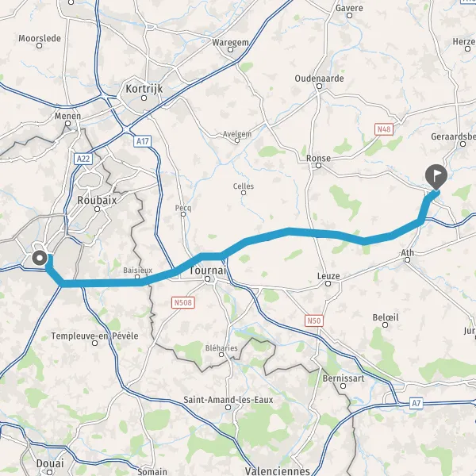
Task: Select the Kortrijk city label
Action: click(144, 89)
